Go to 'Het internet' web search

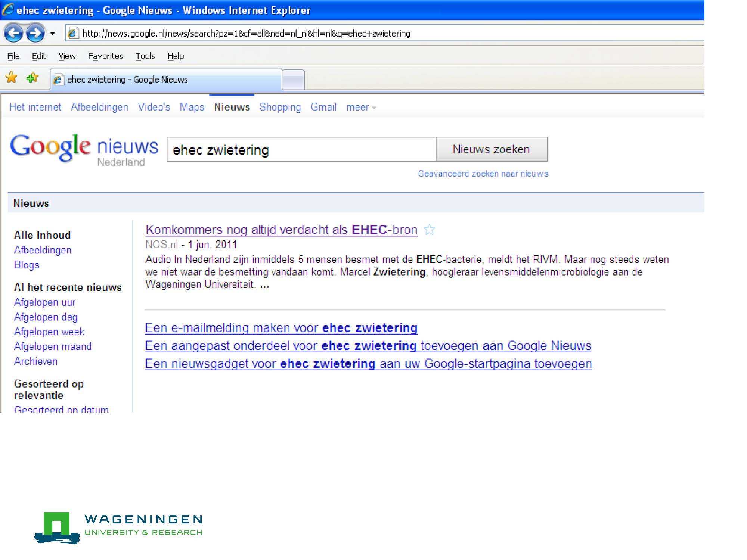pos(35,107)
